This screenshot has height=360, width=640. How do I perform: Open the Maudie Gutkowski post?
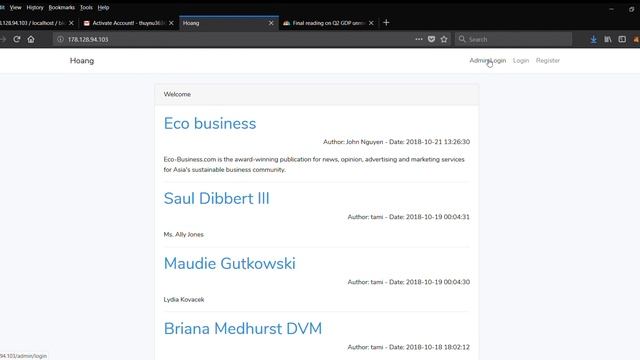(x=229, y=263)
